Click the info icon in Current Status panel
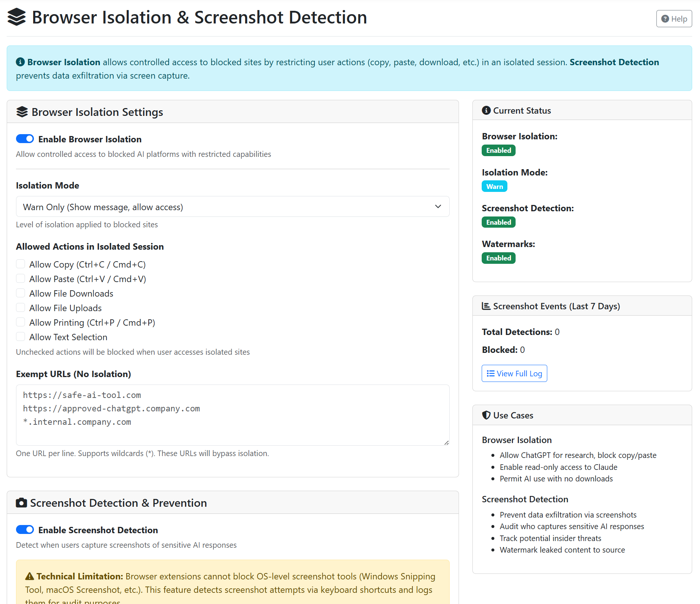This screenshot has height=604, width=700. tap(486, 110)
